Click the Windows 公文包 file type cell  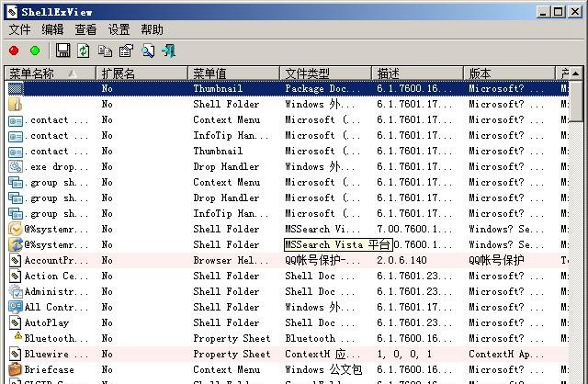coord(323,369)
